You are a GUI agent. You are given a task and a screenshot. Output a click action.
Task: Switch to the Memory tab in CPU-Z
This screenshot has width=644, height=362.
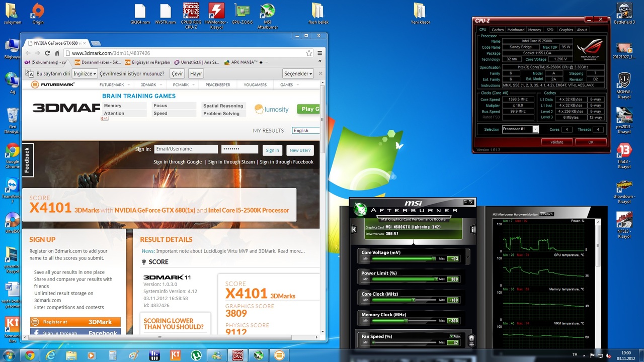click(534, 30)
